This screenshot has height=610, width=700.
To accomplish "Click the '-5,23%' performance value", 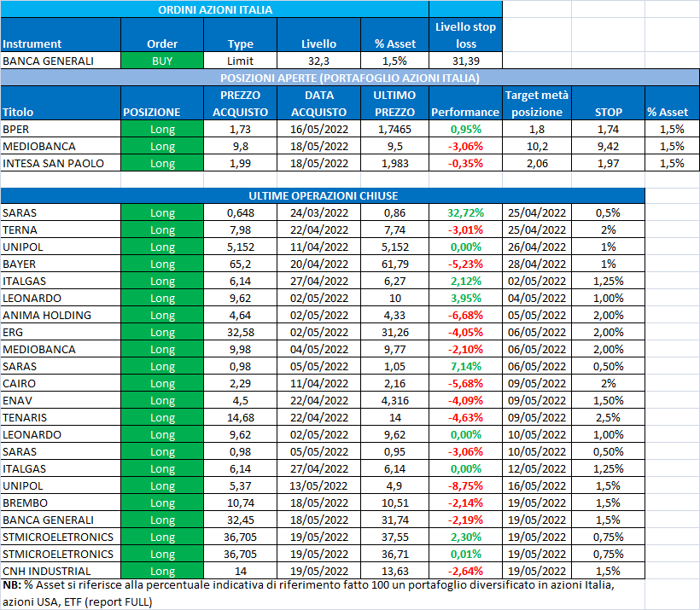I will tap(465, 264).
